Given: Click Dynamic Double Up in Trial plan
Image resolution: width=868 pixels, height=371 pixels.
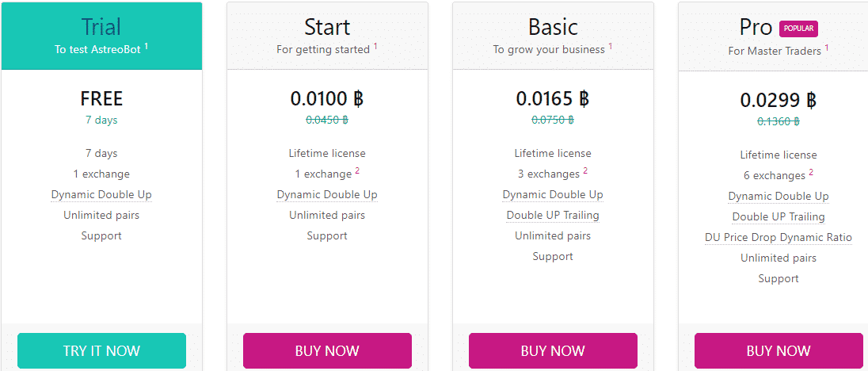Looking at the screenshot, I should 101,195.
